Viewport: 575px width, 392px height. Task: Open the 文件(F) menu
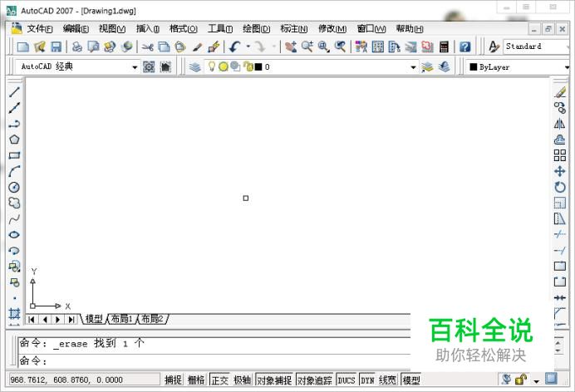point(40,28)
